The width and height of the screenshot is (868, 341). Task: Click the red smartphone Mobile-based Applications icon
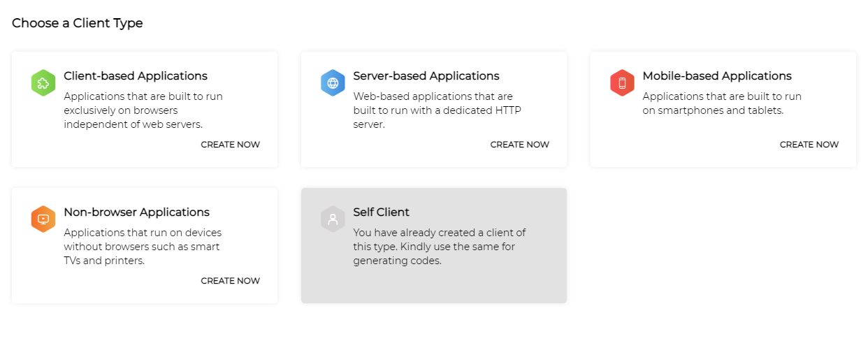[x=622, y=83]
